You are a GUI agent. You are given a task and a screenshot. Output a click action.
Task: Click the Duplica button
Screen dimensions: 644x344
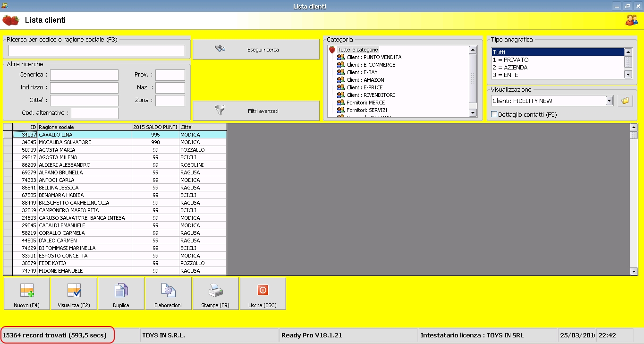(x=121, y=293)
